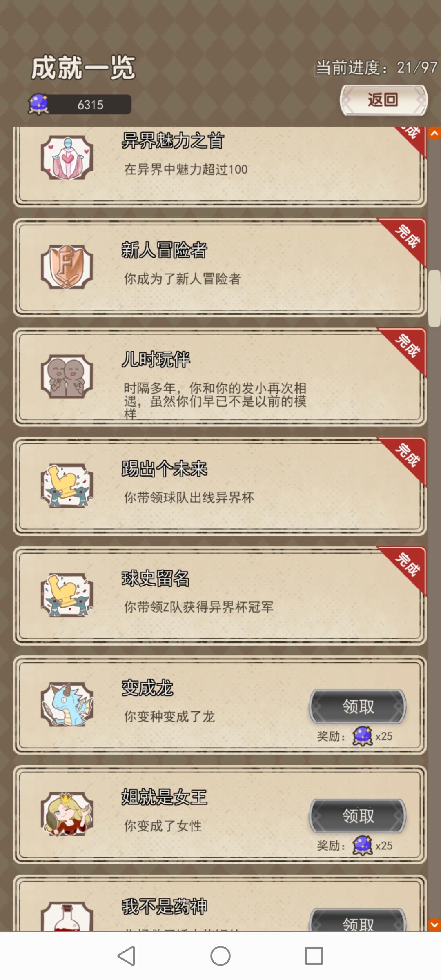Tap the 姐就是女王 queen portrait icon
This screenshot has height=980, width=441.
click(67, 814)
